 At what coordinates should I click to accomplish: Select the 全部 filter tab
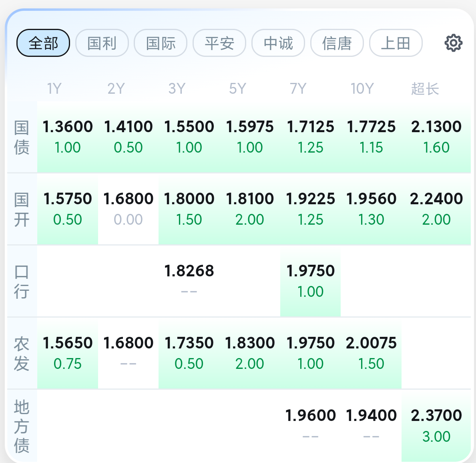[x=43, y=43]
